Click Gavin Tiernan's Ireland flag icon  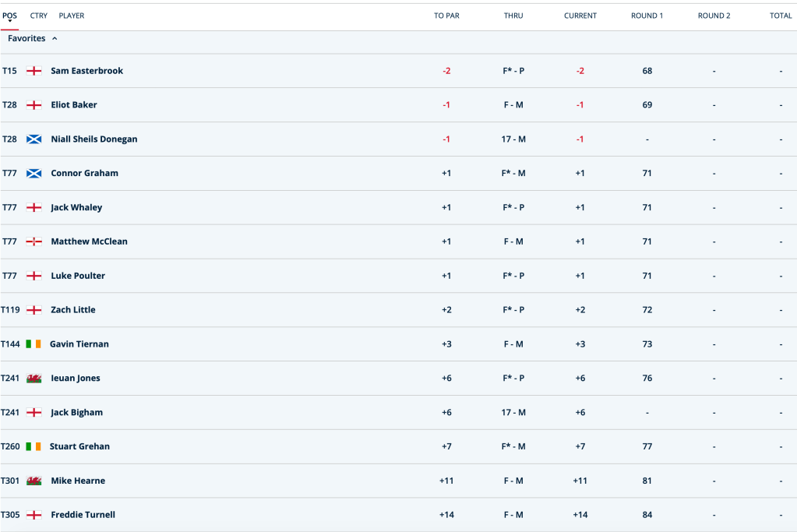[34, 344]
